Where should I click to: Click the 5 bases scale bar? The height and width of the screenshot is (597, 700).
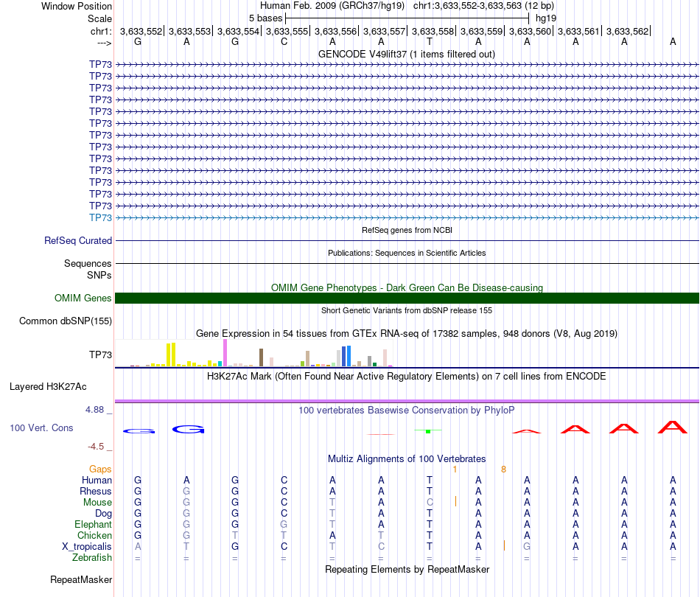(x=407, y=18)
